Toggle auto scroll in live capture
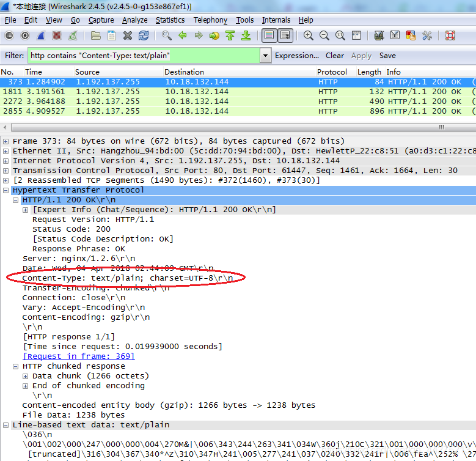This screenshot has height=461, width=476. [x=285, y=35]
